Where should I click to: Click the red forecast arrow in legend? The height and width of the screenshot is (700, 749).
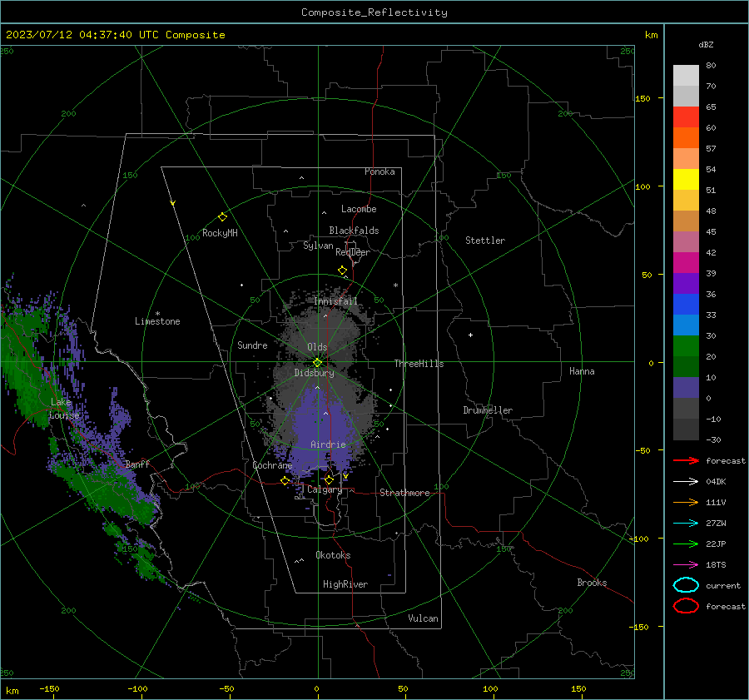click(686, 460)
